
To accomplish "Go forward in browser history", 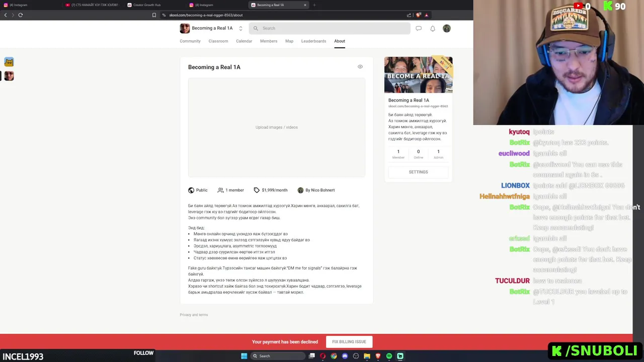I will click(13, 15).
